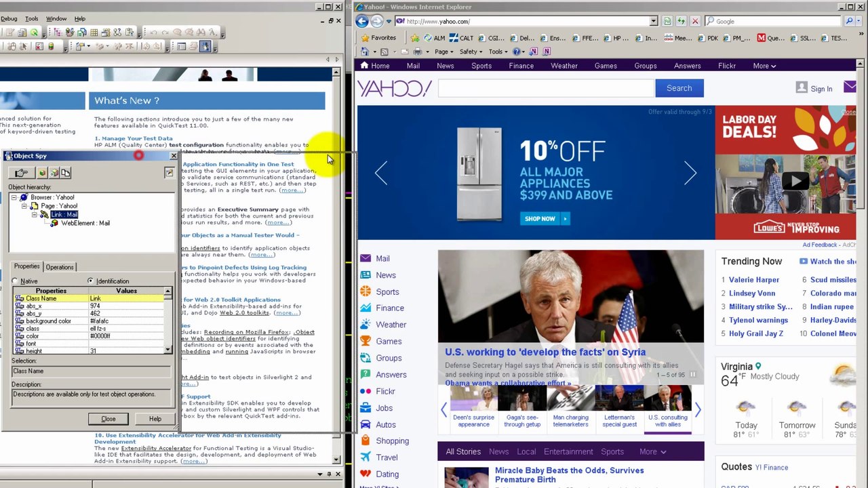Click the Local tab in All Stories bar
The width and height of the screenshot is (868, 488).
526,451
